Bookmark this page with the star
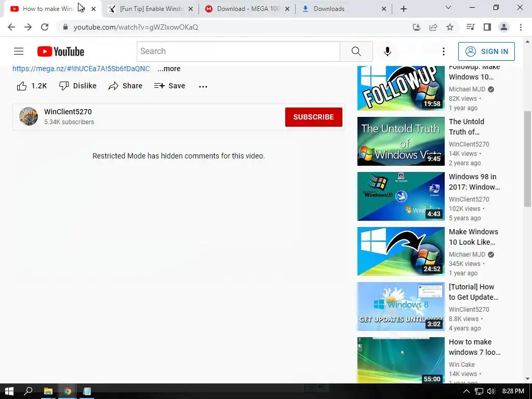532x399 pixels. tap(450, 27)
